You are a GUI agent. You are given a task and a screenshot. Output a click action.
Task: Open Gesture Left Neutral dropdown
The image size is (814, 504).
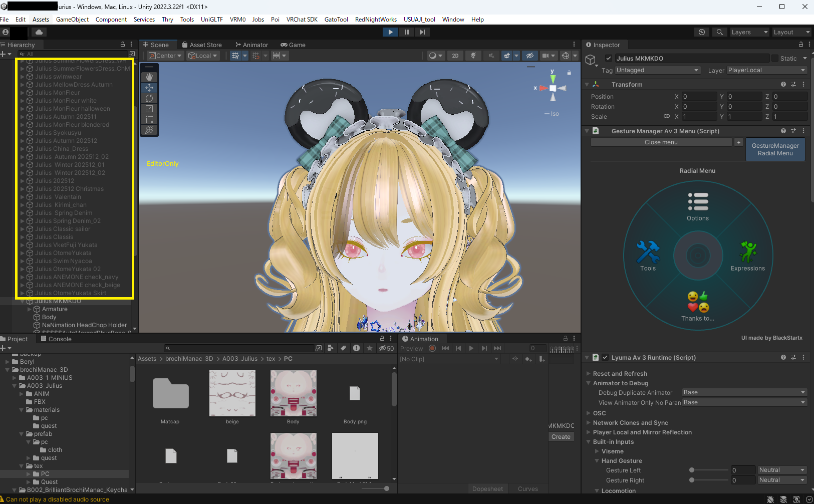(781, 470)
